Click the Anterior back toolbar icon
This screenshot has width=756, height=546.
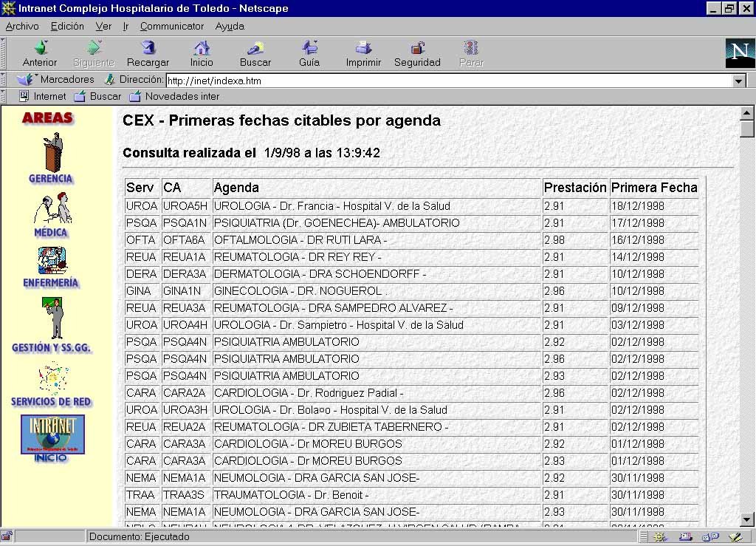click(40, 49)
